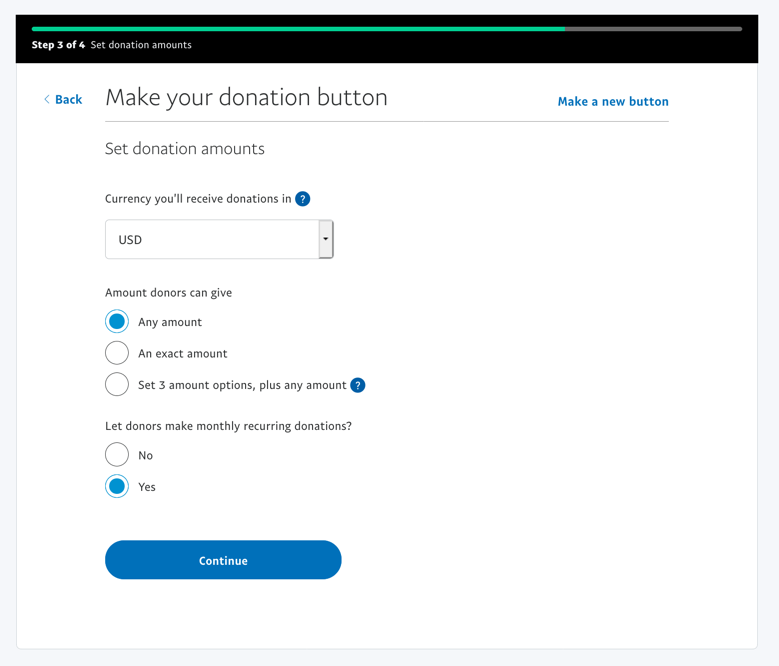Viewport: 779px width, 666px height.
Task: Click the Step 3 of 4 label
Action: click(x=58, y=45)
